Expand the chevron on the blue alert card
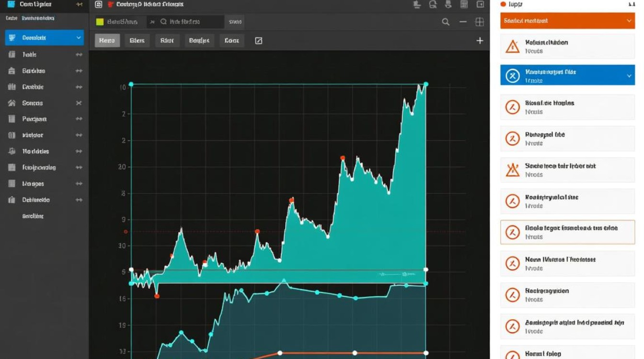644x359 pixels. click(x=629, y=76)
